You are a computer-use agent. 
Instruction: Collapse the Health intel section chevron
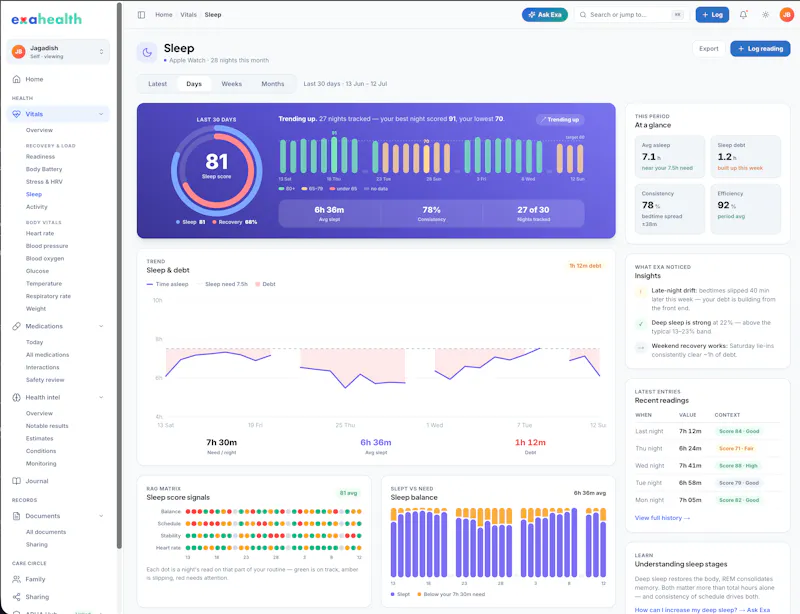click(x=101, y=397)
